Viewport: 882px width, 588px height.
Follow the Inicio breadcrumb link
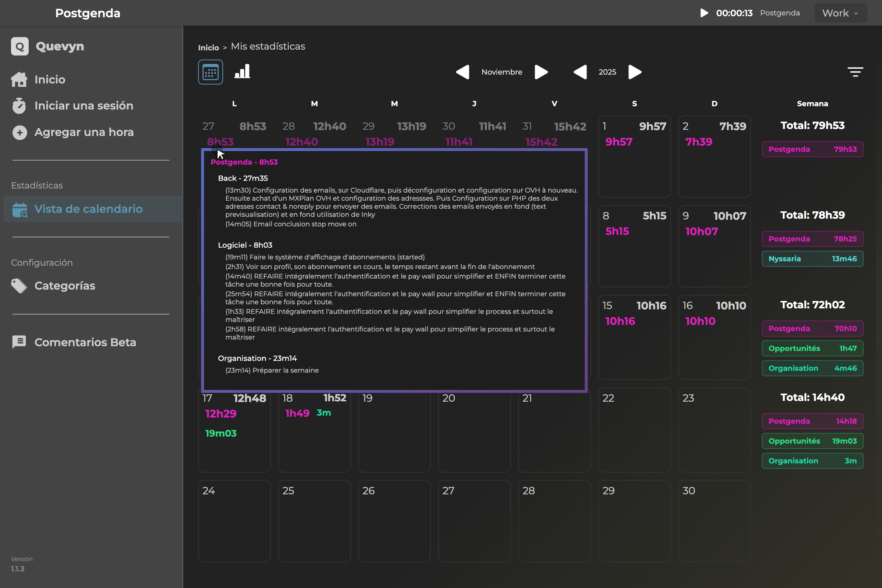(208, 48)
